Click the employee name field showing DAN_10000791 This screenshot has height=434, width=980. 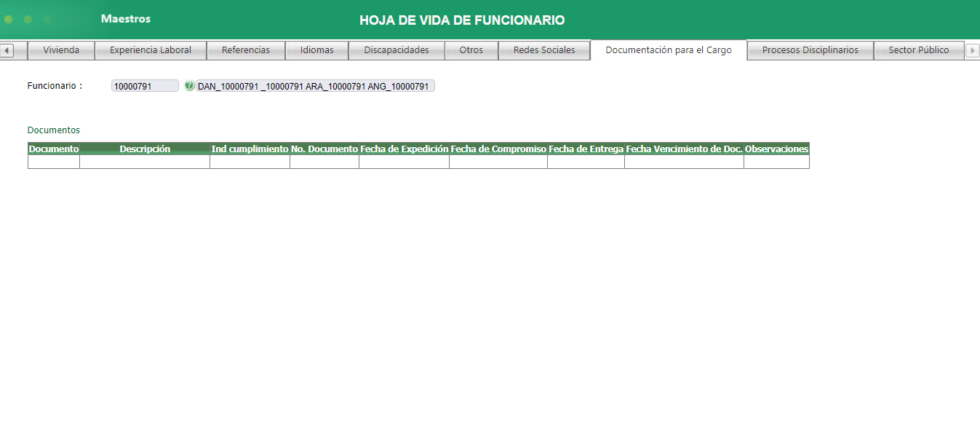313,85
